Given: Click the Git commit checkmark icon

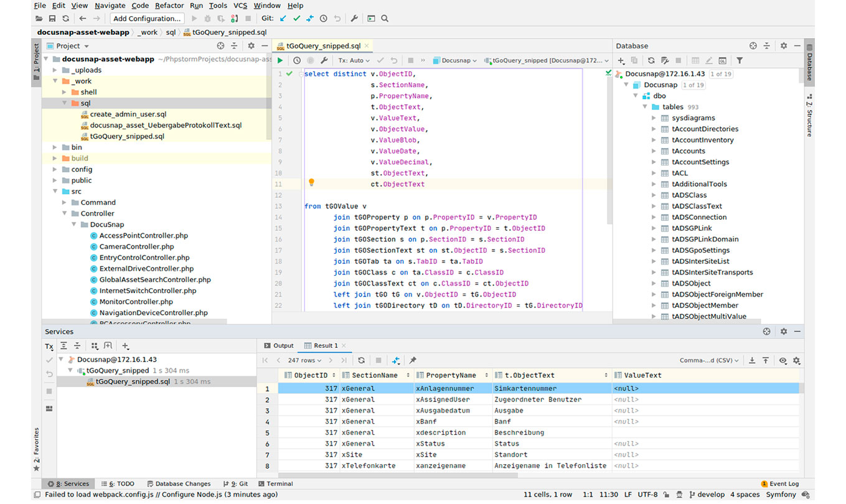Looking at the screenshot, I should [296, 19].
